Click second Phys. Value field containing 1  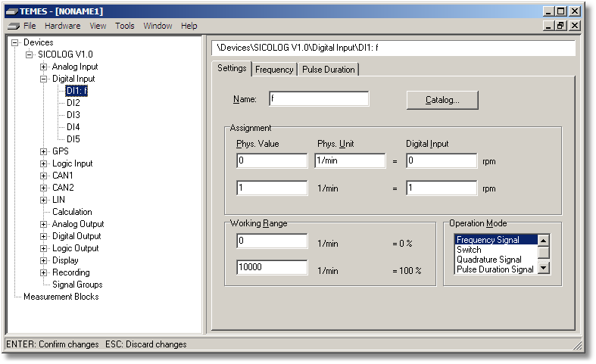pyautogui.click(x=272, y=188)
